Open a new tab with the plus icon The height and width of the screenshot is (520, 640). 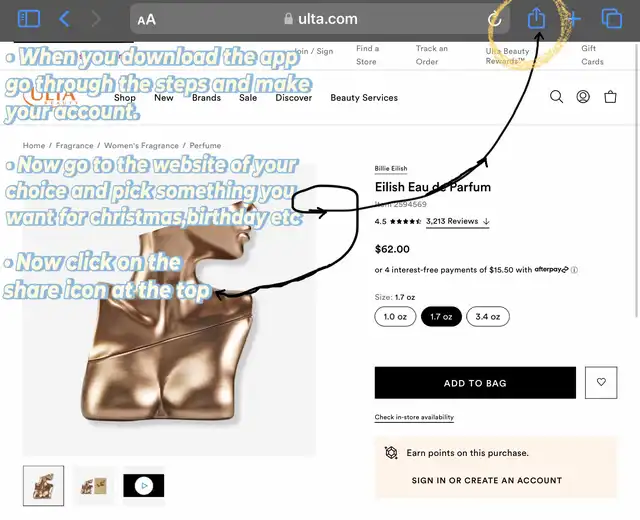[574, 19]
